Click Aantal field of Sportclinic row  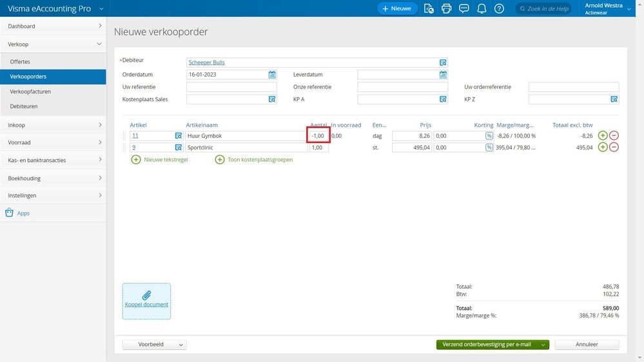(318, 148)
